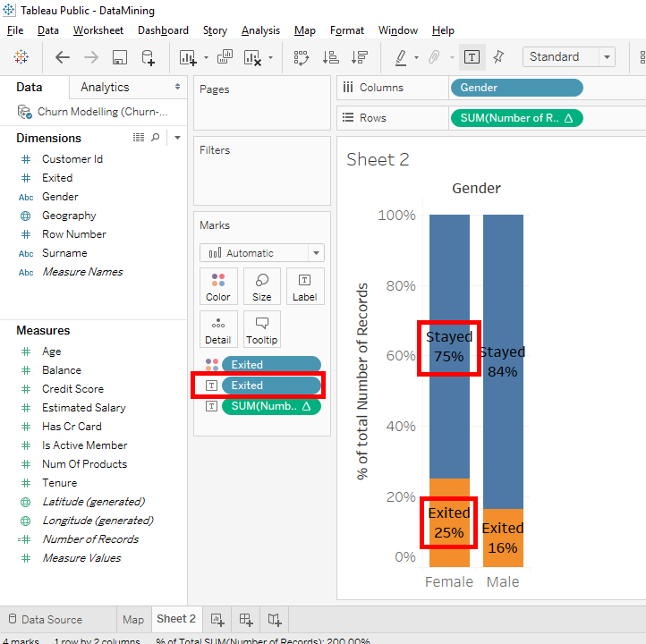Toggle the Fix Axes pin icon
The height and width of the screenshot is (644, 646).
(498, 57)
